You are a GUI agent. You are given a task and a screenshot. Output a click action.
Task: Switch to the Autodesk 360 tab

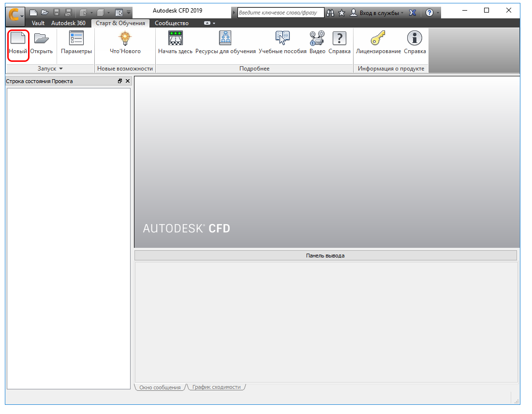(x=68, y=23)
